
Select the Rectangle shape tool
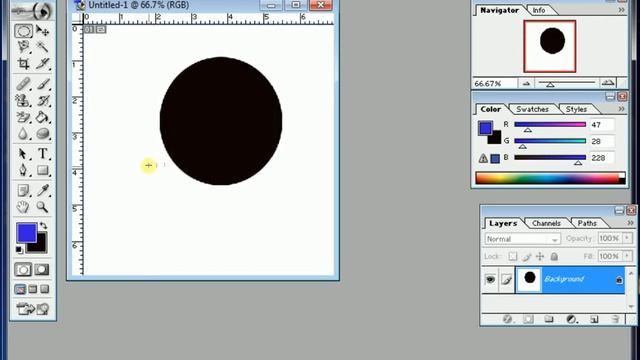coord(42,170)
